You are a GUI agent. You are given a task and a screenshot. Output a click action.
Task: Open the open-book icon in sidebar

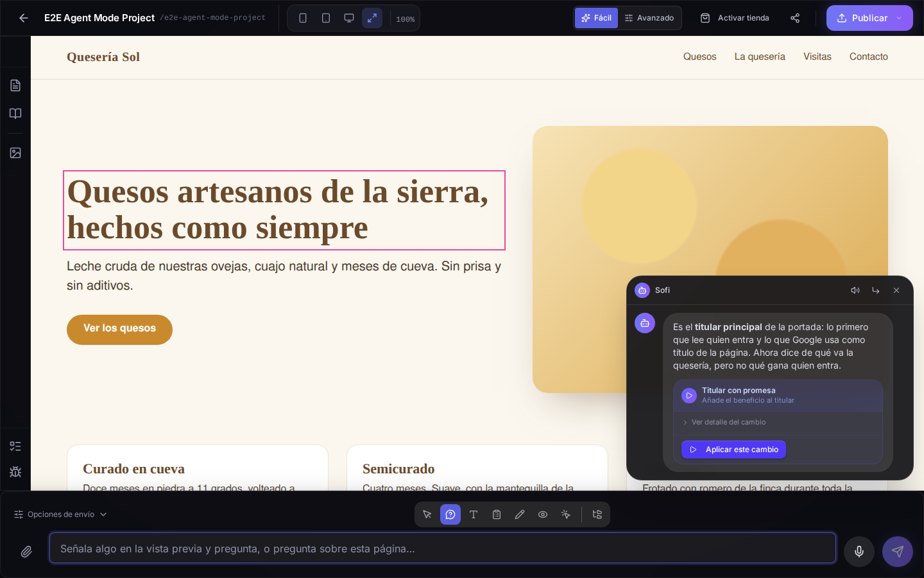[x=15, y=114]
